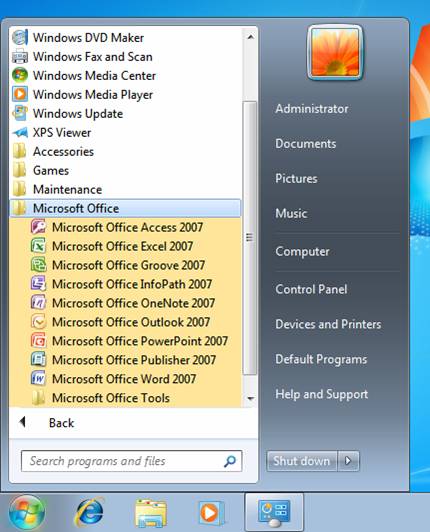Open Devices and Printers

(x=328, y=324)
